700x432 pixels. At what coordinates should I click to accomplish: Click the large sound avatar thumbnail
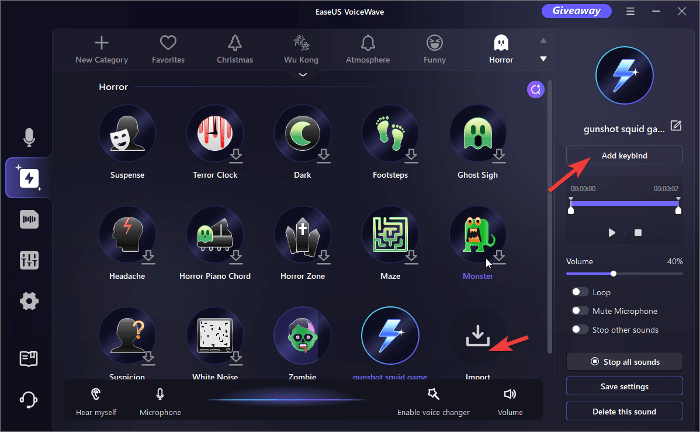pyautogui.click(x=624, y=75)
